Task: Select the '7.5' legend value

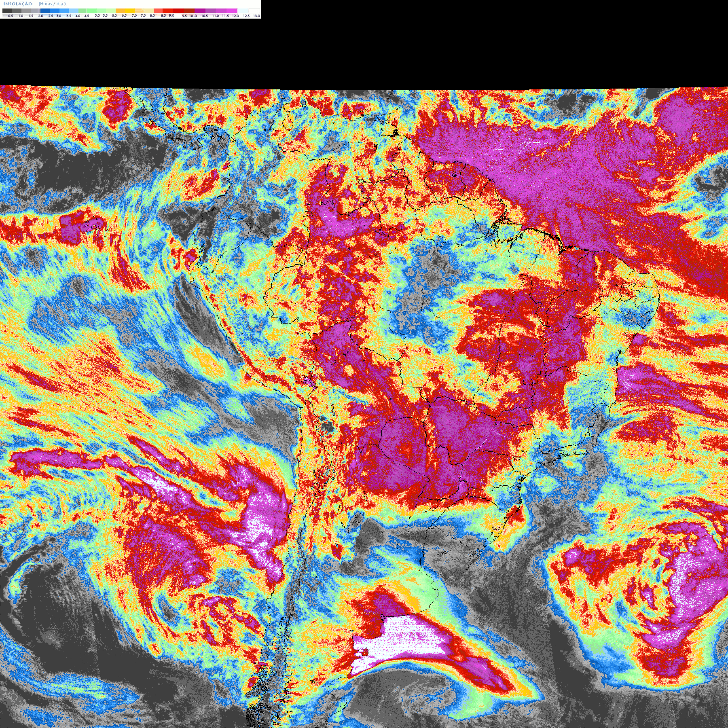Action: [143, 15]
